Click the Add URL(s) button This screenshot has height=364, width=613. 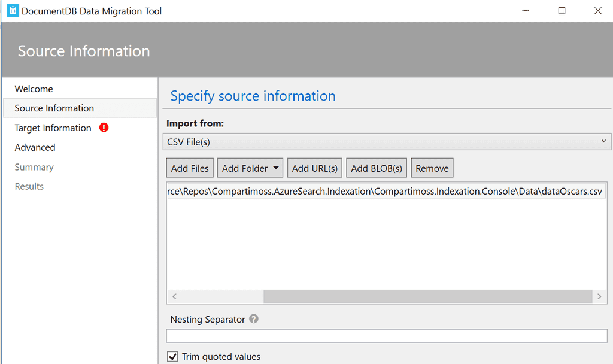[315, 168]
